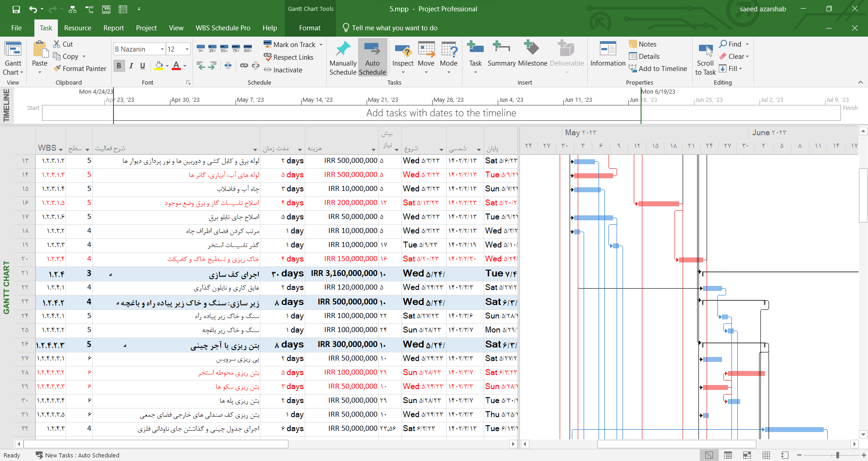Viewport: 868px width, 461px height.
Task: Click the Gantt chart horizontal scrollbar thumb
Action: (677, 444)
